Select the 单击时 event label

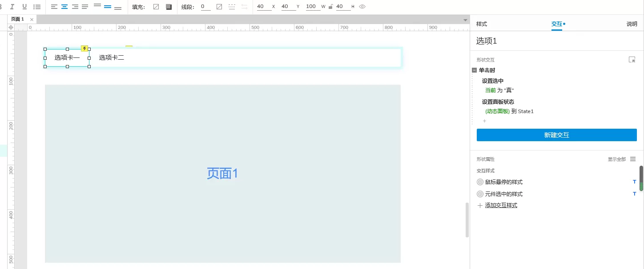coord(487,70)
